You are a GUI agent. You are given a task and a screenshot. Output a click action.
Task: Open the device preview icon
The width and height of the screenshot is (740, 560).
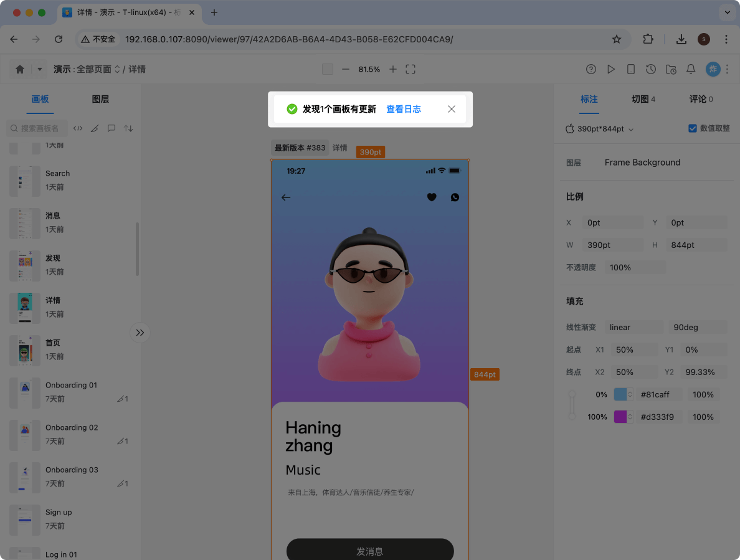coord(631,69)
